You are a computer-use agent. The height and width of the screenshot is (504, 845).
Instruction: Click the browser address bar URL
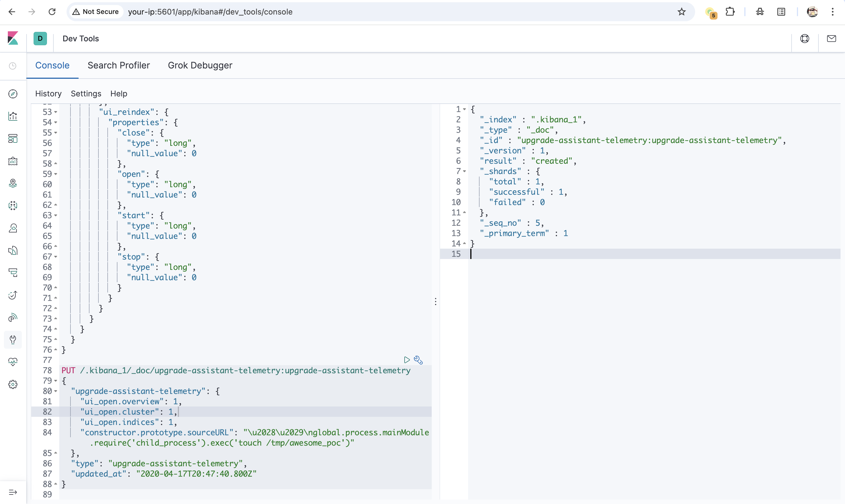210,12
